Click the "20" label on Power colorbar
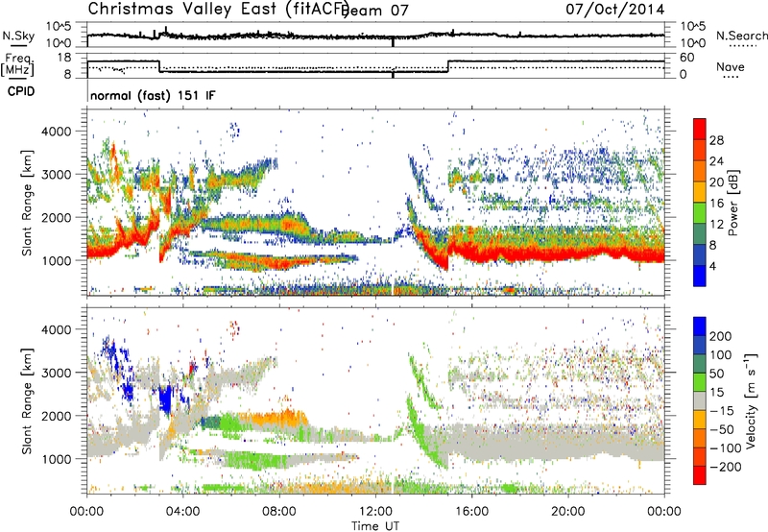This screenshot has height=532, width=768. pos(716,182)
